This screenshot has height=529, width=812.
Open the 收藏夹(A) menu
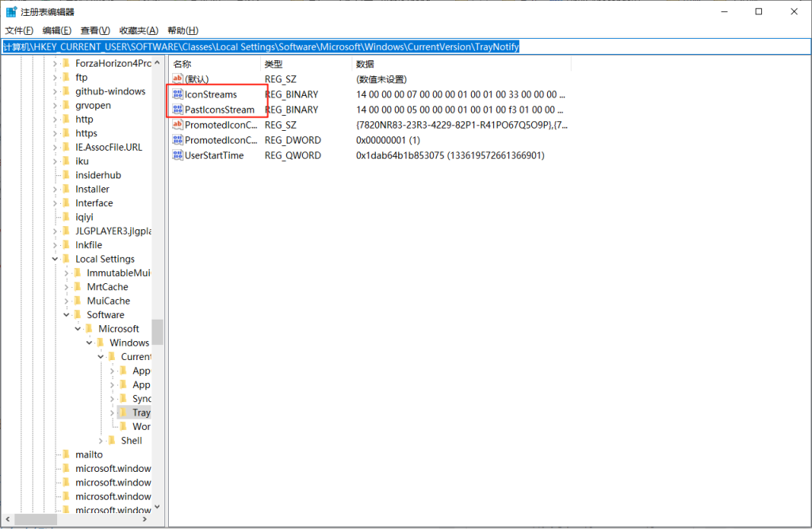point(138,30)
